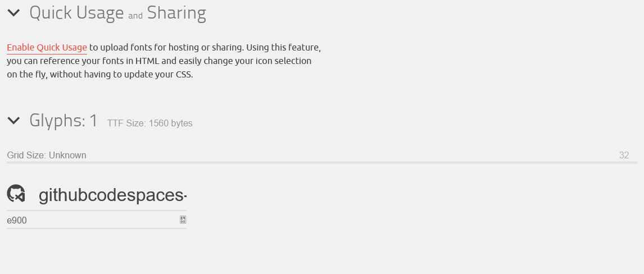Click the Grid Size: Unknown label
The width and height of the screenshot is (644, 274).
pos(47,155)
